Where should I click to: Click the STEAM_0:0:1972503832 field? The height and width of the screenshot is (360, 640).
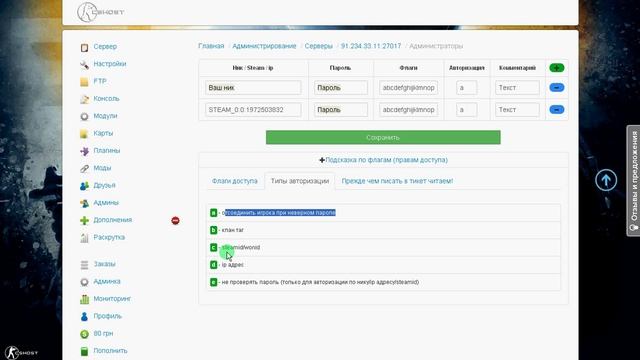tap(253, 110)
